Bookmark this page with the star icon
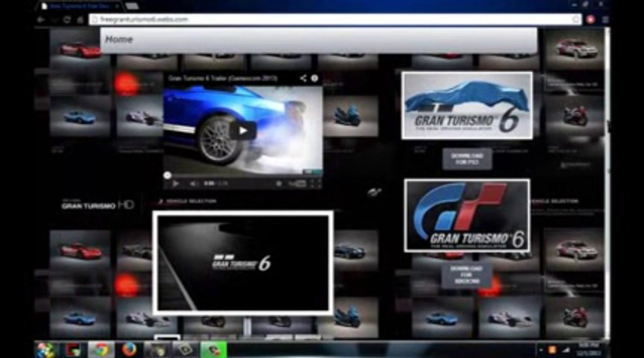Image resolution: width=644 pixels, height=358 pixels. pos(576,19)
